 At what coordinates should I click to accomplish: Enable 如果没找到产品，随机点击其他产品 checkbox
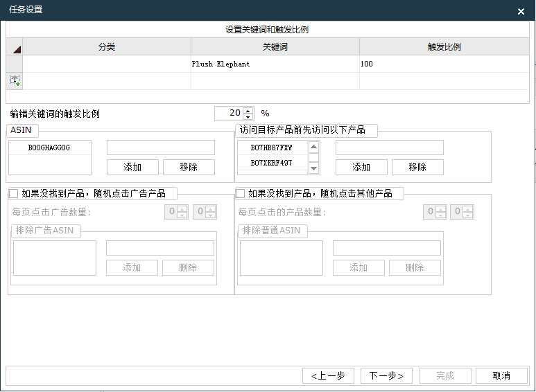pos(241,194)
